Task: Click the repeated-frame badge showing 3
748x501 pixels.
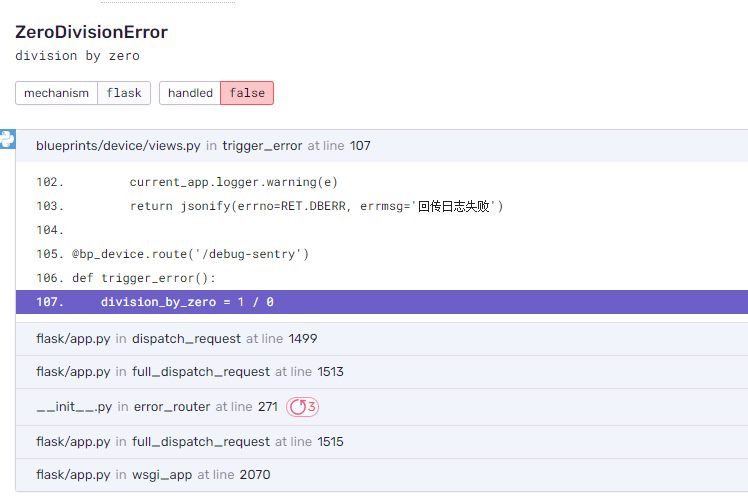Action: (x=302, y=407)
